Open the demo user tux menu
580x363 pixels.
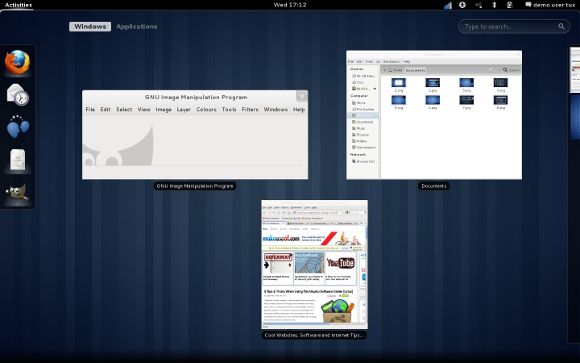550,5
